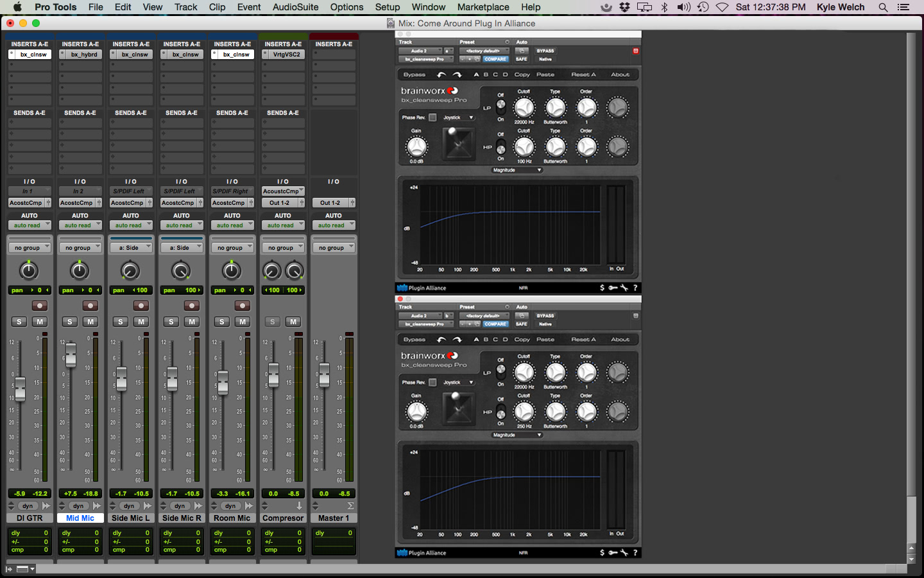This screenshot has height=578, width=924.
Task: Click key icon in upper Plugin Alliance bar
Action: pos(613,288)
